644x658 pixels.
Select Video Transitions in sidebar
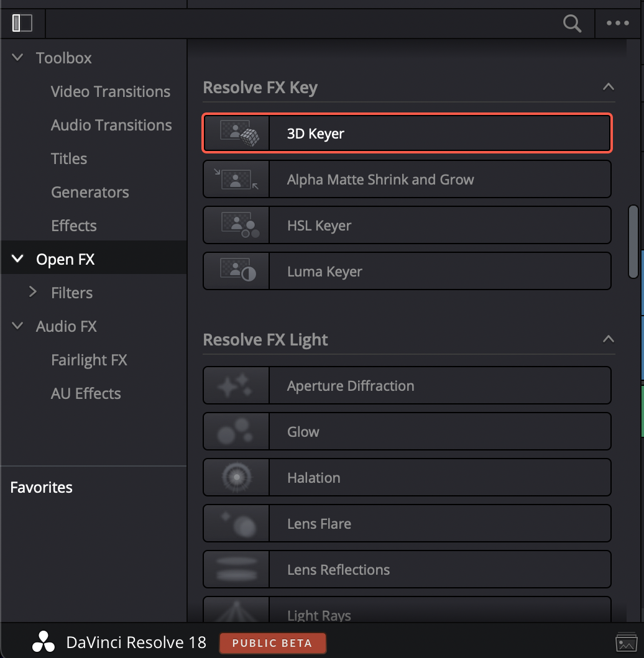click(x=111, y=91)
